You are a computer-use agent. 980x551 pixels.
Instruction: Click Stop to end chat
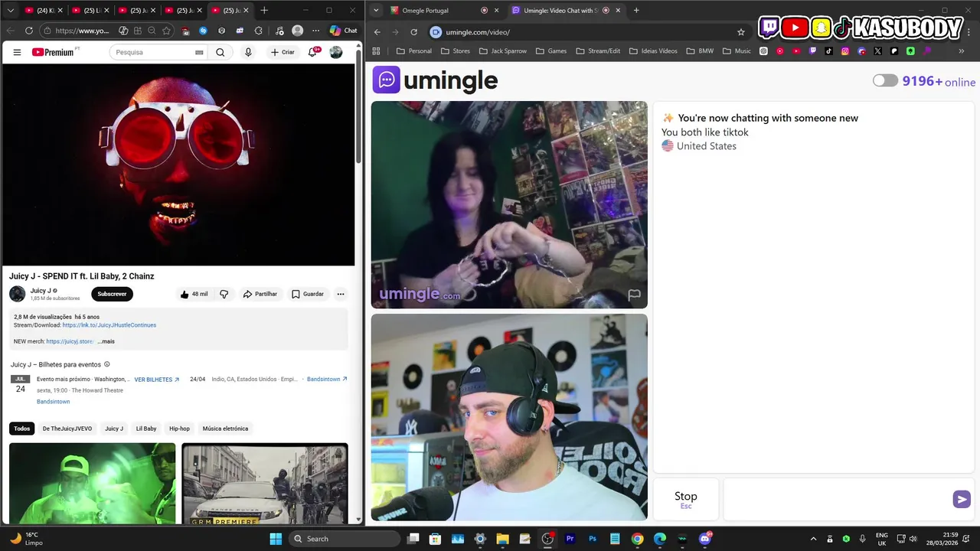tap(686, 499)
